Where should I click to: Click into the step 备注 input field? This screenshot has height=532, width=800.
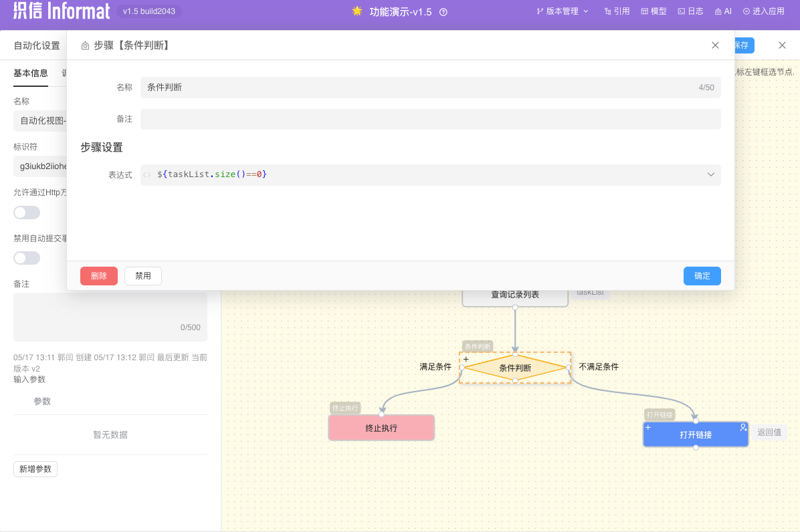(430, 119)
